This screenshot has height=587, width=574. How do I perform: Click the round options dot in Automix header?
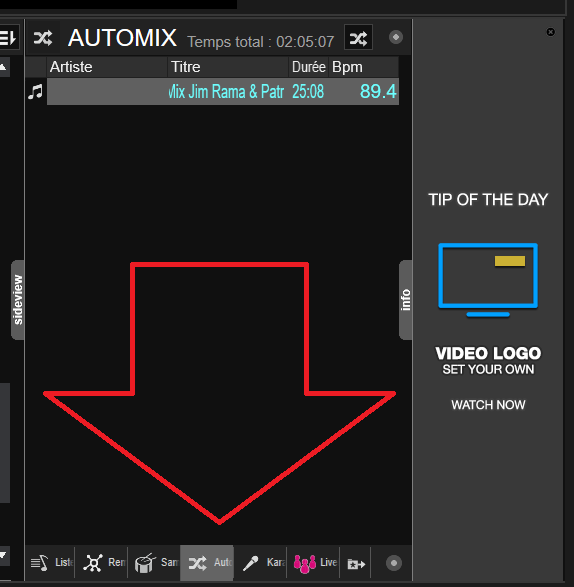(x=396, y=37)
